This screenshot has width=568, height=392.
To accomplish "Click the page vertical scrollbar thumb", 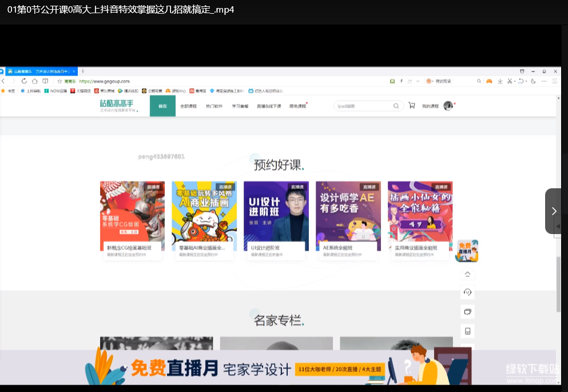I will 558,284.
